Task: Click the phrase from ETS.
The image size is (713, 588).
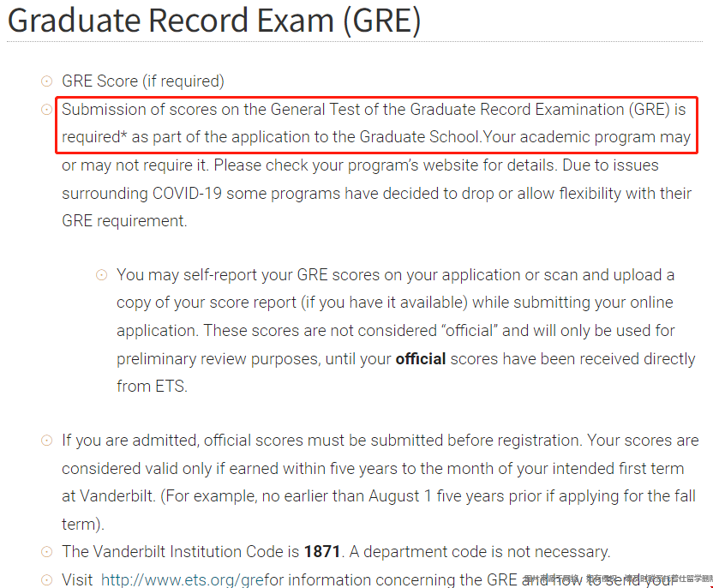Action: [152, 386]
